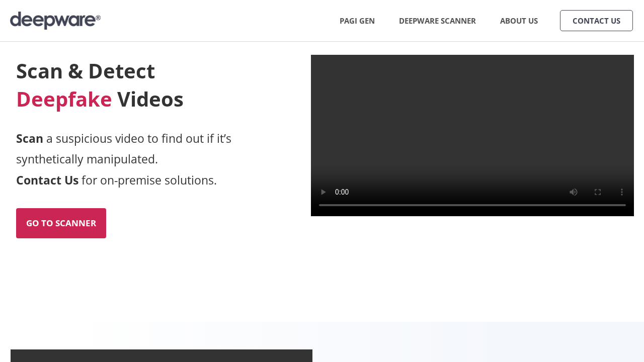Go to DEEPWARE SCANNER in the navigation
The width and height of the screenshot is (644, 362).
coord(437,21)
